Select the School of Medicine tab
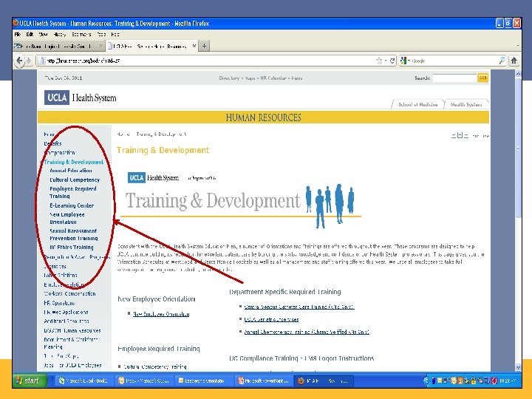Image resolution: width=532 pixels, height=399 pixels. click(x=418, y=104)
